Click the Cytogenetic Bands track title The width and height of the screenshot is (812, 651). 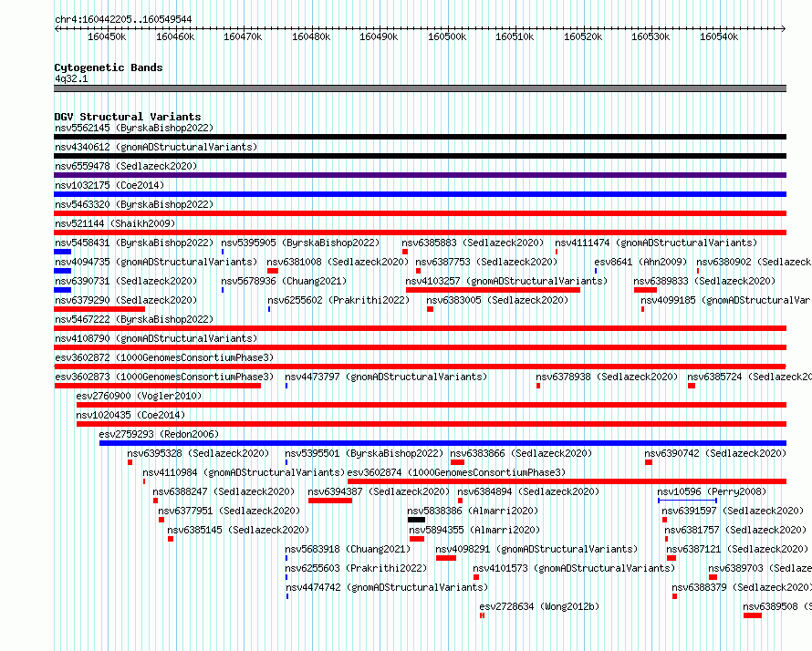click(x=109, y=67)
